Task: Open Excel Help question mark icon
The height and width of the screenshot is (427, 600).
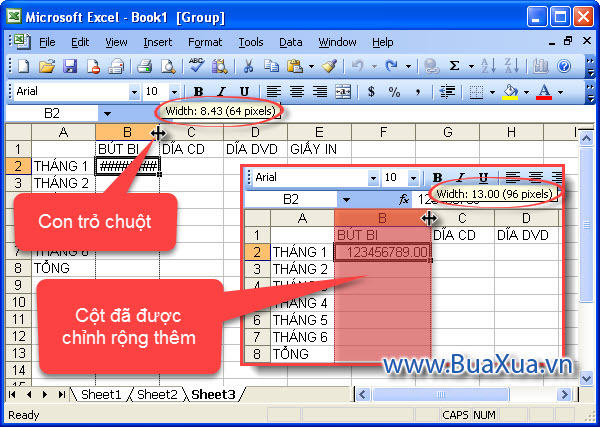Action: pos(564,67)
